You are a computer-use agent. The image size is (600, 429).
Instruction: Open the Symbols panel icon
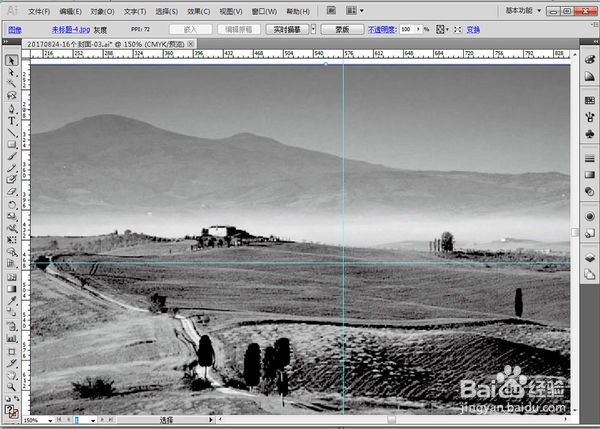click(590, 134)
